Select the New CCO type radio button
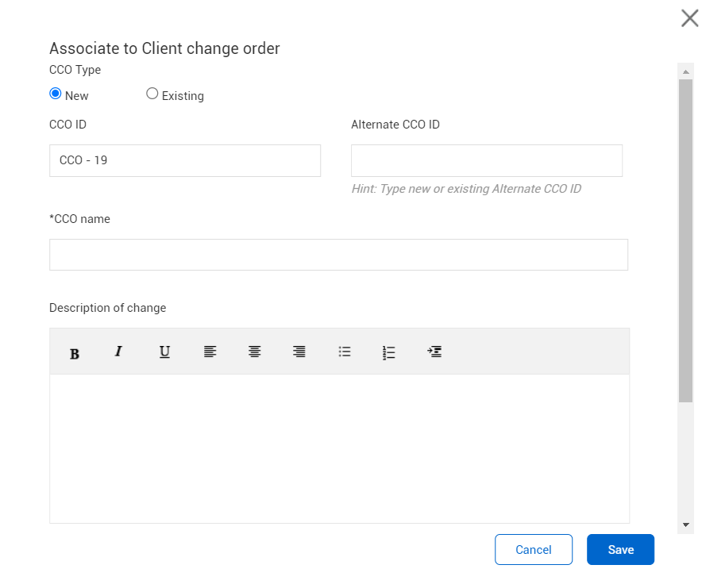This screenshot has height=588, width=702. [x=56, y=94]
